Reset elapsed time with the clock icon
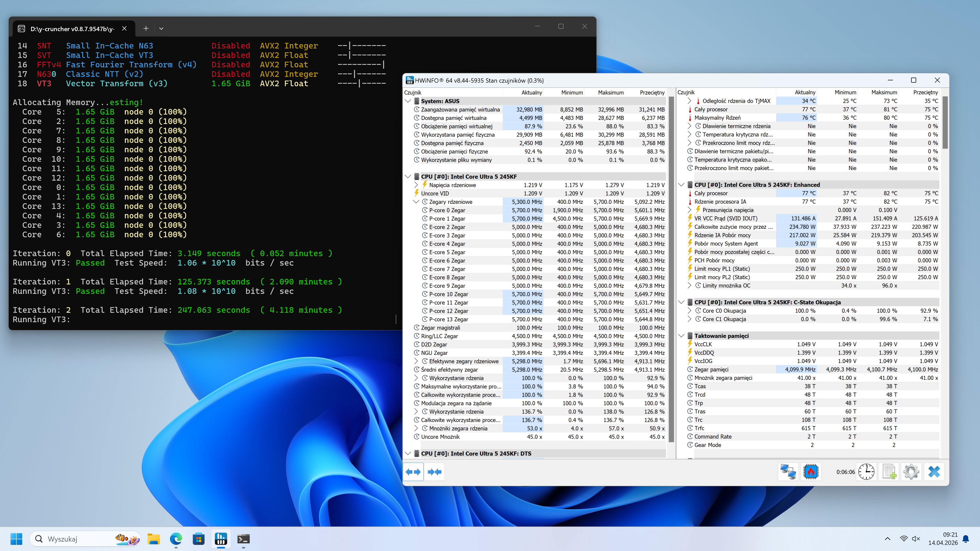980x551 pixels. [x=866, y=472]
